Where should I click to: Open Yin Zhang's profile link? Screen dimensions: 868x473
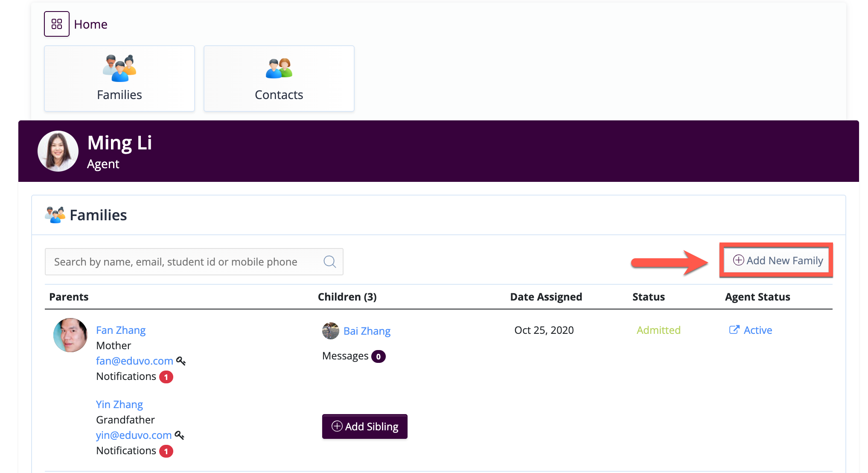coord(119,404)
